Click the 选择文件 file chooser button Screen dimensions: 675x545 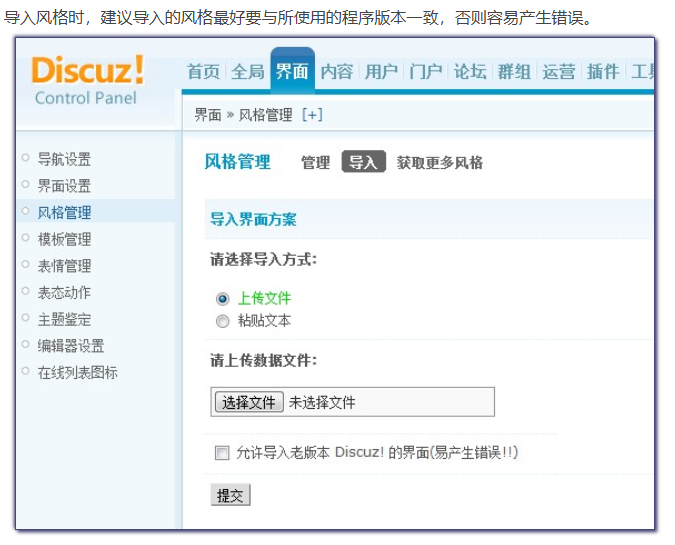(x=249, y=402)
